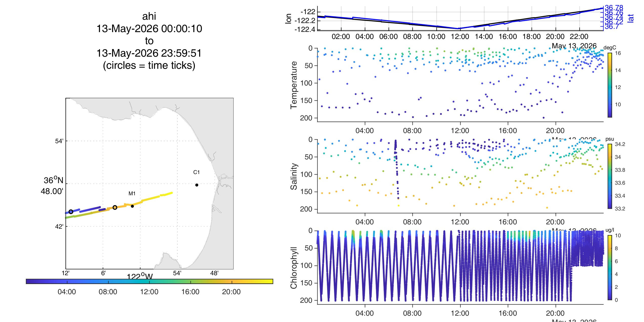This screenshot has height=322, width=644.
Task: Click the lon axis label
Action: click(288, 18)
